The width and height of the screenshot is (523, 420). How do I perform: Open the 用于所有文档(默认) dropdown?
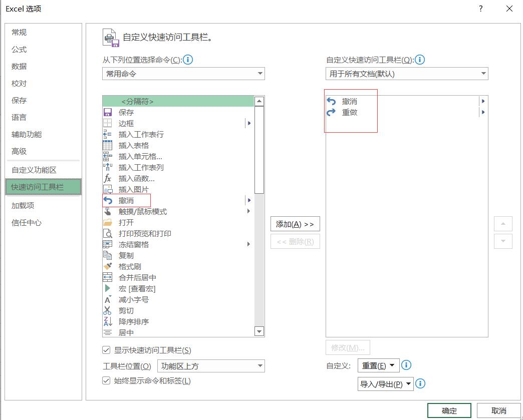pos(407,74)
